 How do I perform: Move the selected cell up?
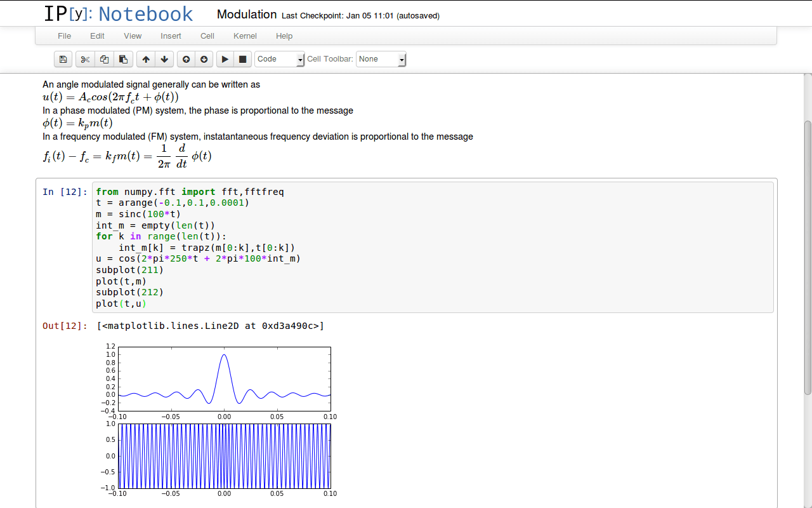tap(145, 59)
